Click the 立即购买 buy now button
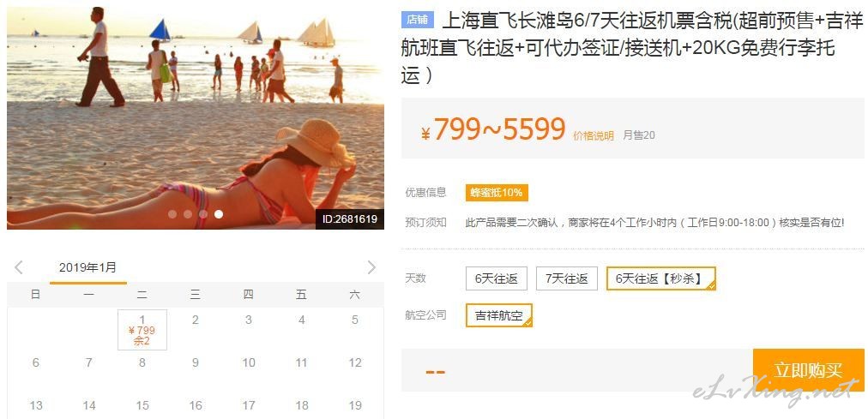Image resolution: width=868 pixels, height=419 pixels. click(809, 370)
